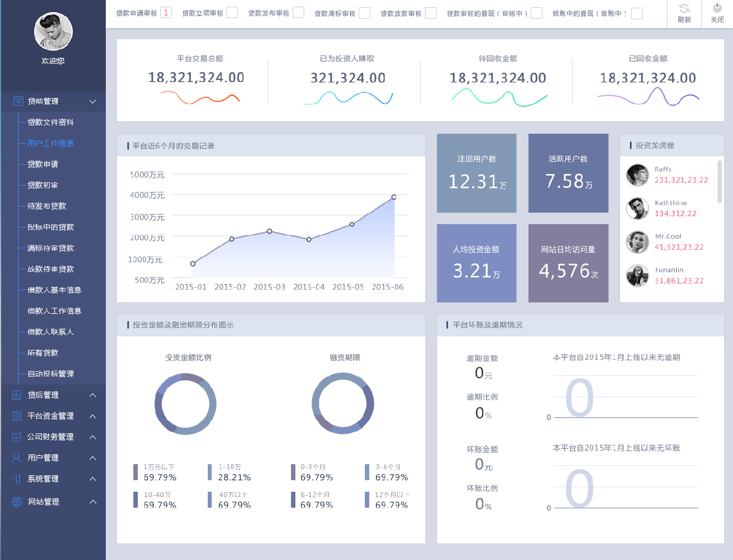
Task: Select 借款人联系人 menu item
Action: tap(51, 331)
